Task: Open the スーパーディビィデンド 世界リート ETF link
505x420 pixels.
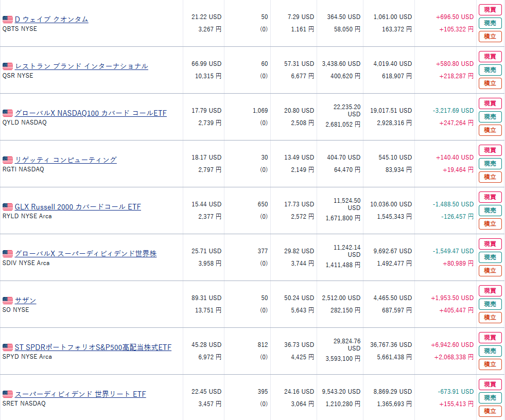Action: coord(80,394)
